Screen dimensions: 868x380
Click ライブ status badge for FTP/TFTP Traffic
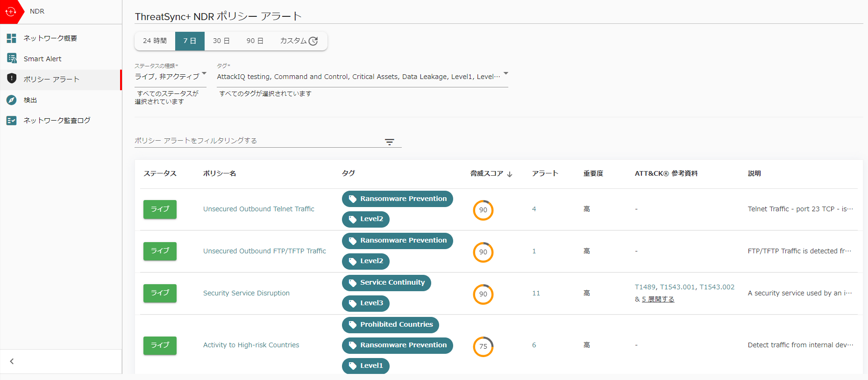(160, 251)
